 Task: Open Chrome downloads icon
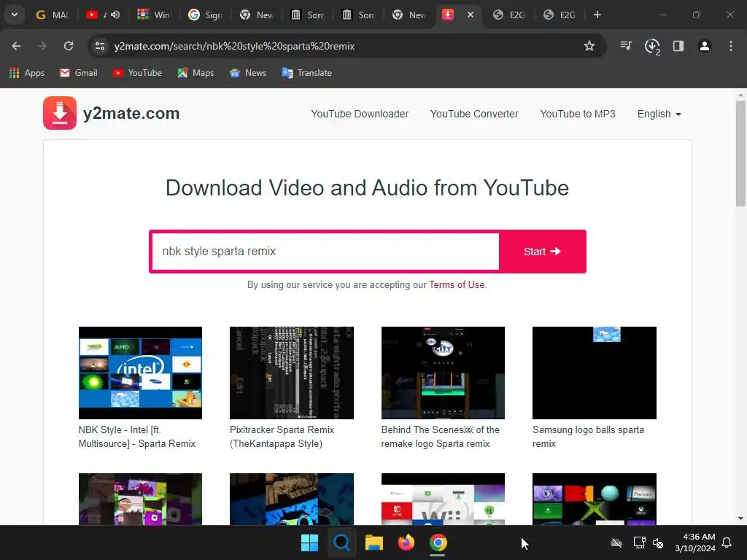651,46
